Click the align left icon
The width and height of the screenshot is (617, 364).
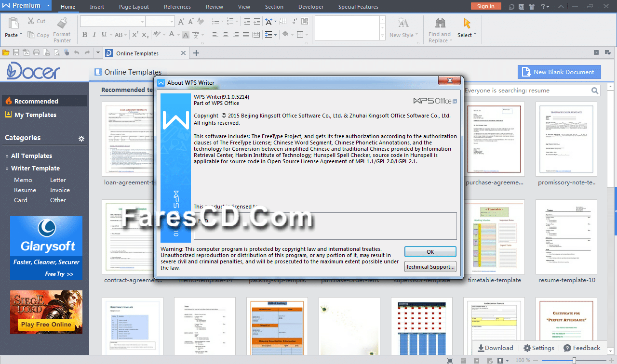(215, 35)
